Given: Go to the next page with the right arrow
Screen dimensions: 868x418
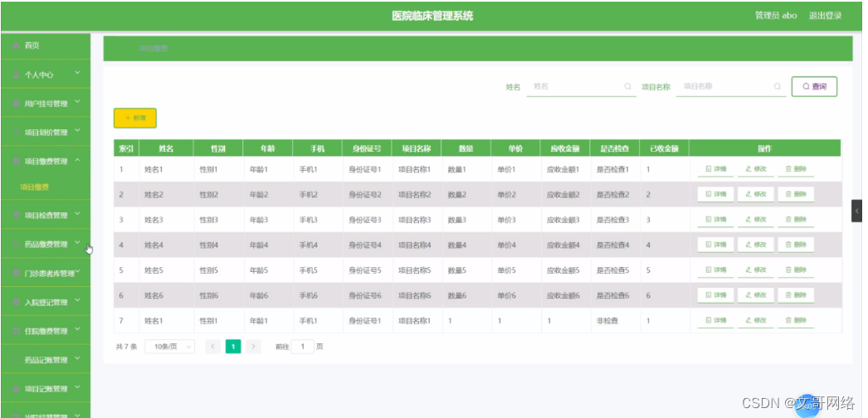Looking at the screenshot, I should click(x=254, y=347).
